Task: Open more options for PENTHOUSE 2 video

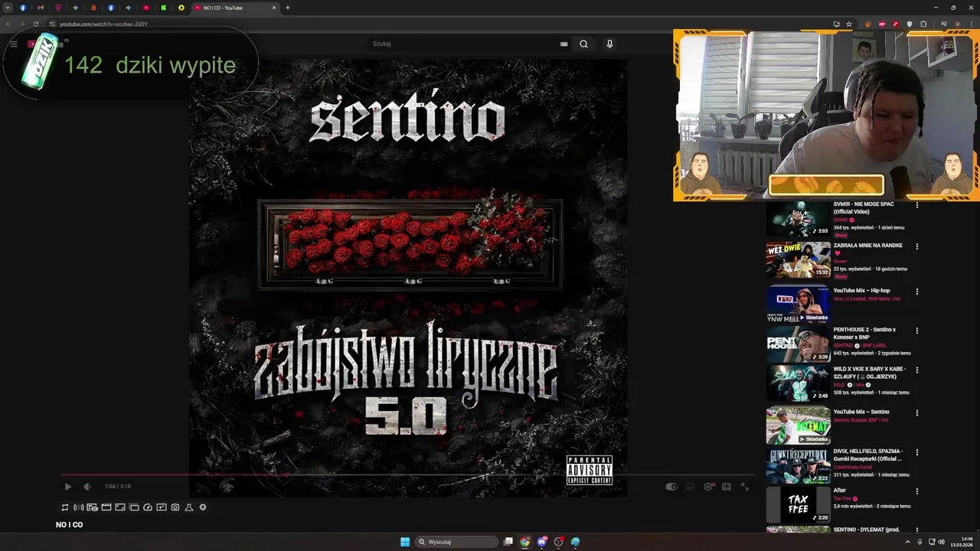Action: (916, 331)
